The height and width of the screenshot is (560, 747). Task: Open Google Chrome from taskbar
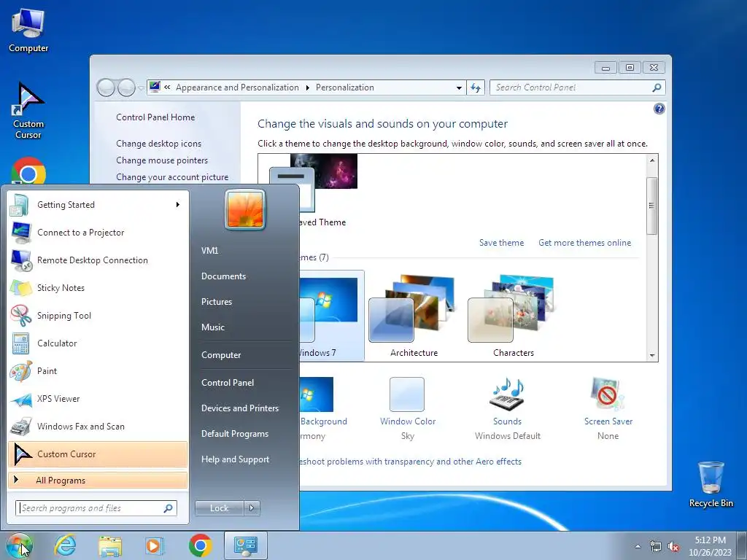tap(200, 545)
